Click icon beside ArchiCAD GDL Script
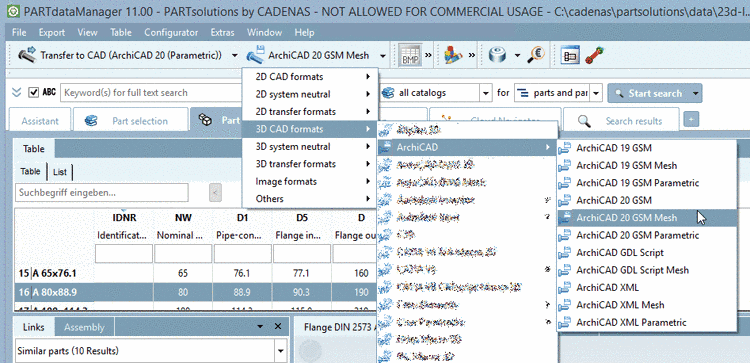The height and width of the screenshot is (363, 750). coord(565,253)
